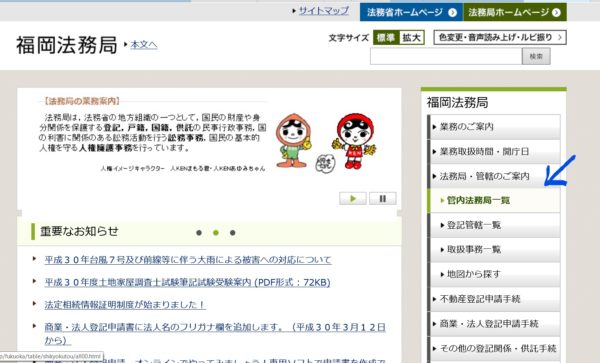The height and width of the screenshot is (363, 600).
Task: Switch text size to 標準
Action: (386, 37)
